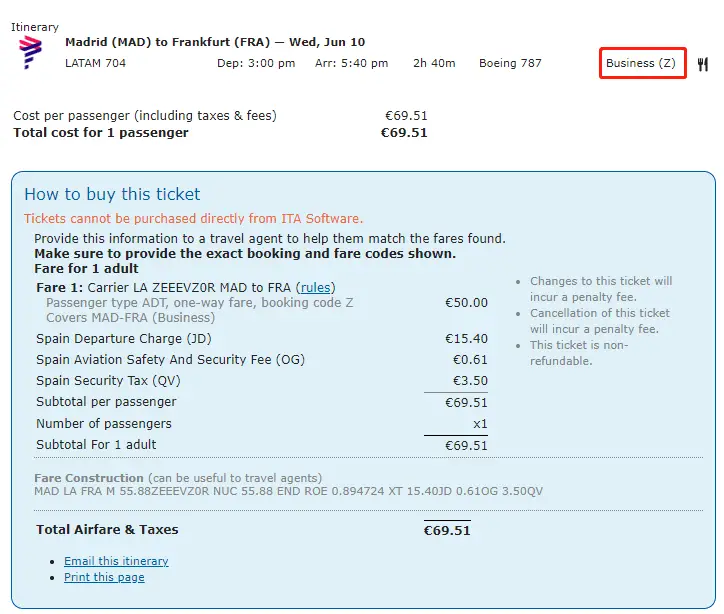Image resolution: width=724 pixels, height=614 pixels.
Task: Open the Print this page link
Action: click(104, 577)
